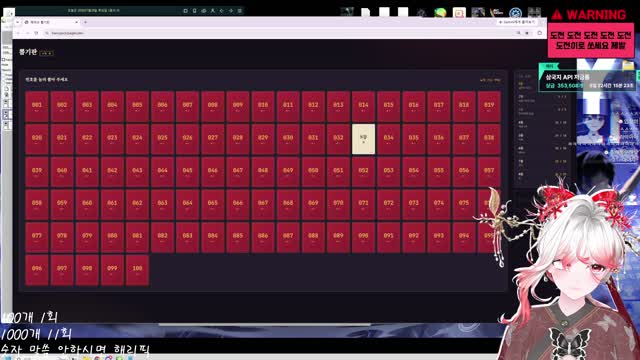Choose card number 100 in last row
The image size is (640, 360).
pyautogui.click(x=137, y=270)
